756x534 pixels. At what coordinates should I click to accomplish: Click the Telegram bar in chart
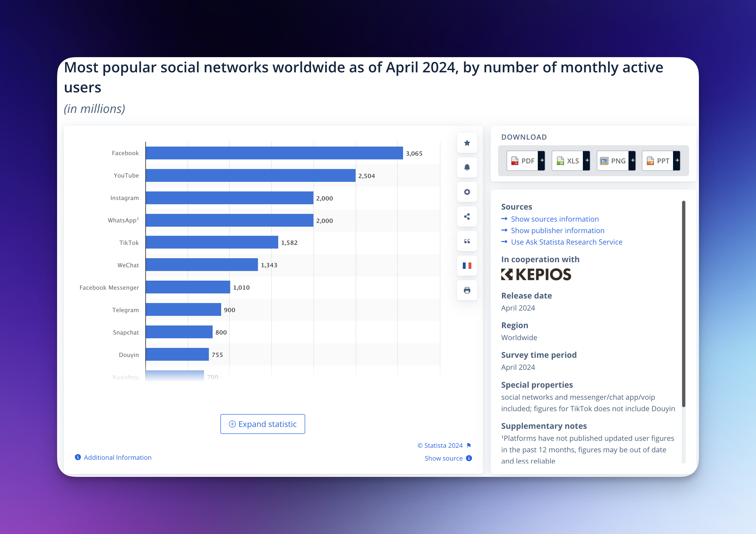pyautogui.click(x=184, y=309)
